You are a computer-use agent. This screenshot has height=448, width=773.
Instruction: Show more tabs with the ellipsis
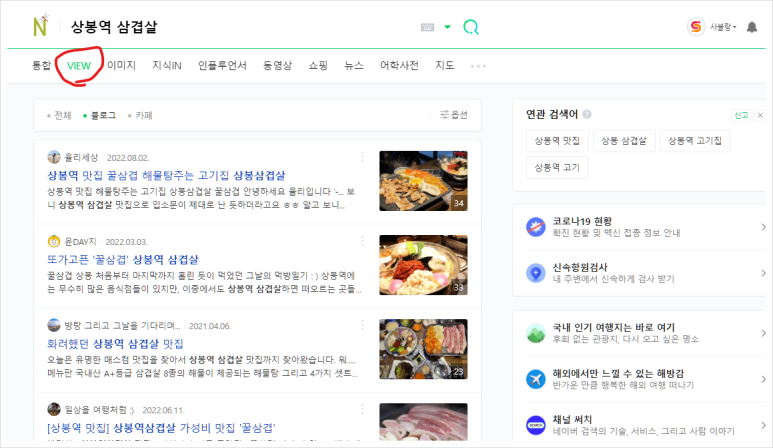coord(478,66)
